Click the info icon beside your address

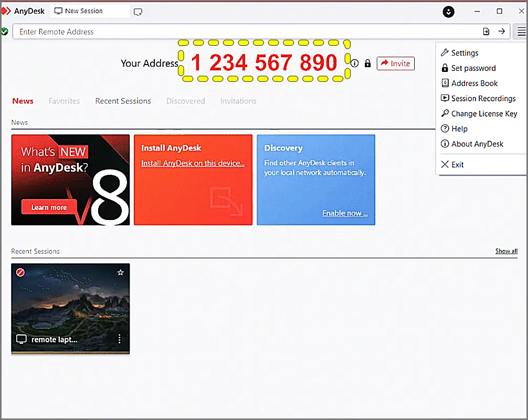point(355,64)
